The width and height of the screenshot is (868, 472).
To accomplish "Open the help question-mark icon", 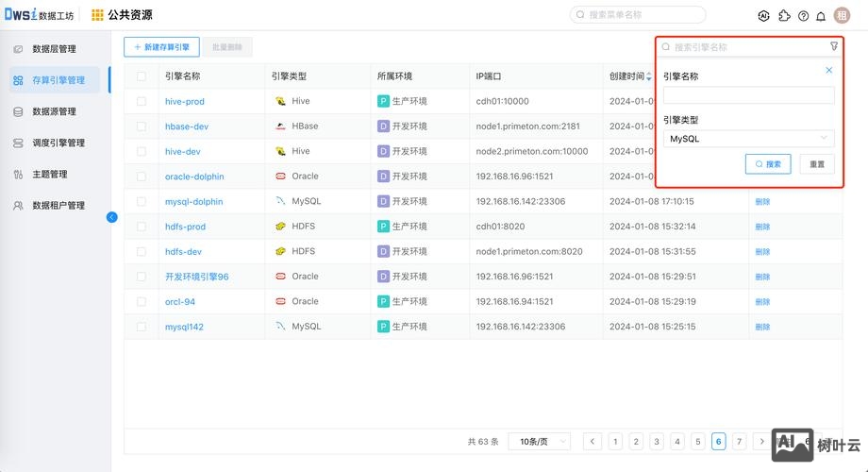I will (x=803, y=16).
